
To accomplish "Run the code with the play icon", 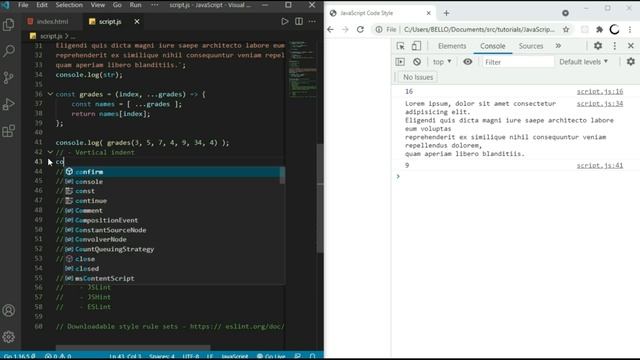I will (x=284, y=21).
